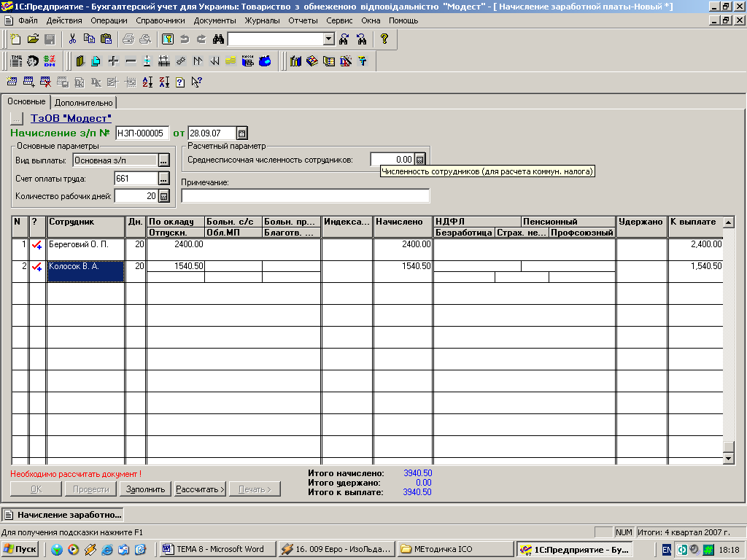This screenshot has height=560, width=747.
Task: Click the Open folder toolbar icon
Action: pyautogui.click(x=33, y=39)
